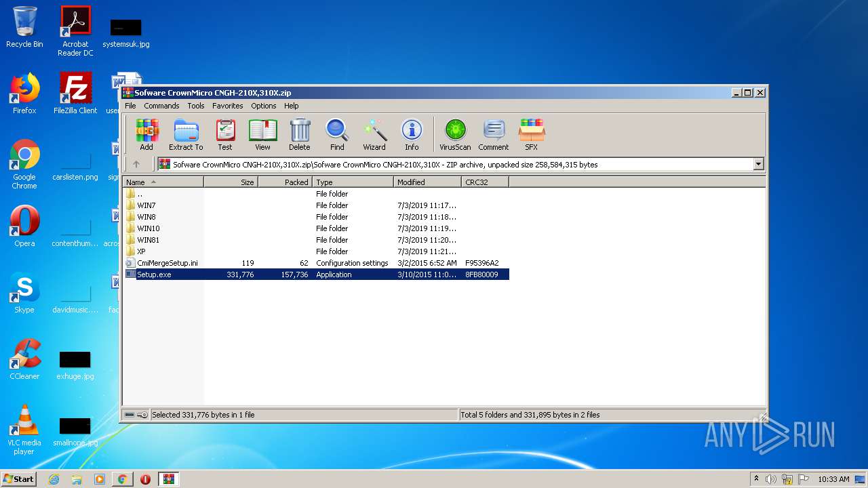868x488 pixels.
Task: Click WinRAR taskbar button
Action: pyautogui.click(x=169, y=479)
